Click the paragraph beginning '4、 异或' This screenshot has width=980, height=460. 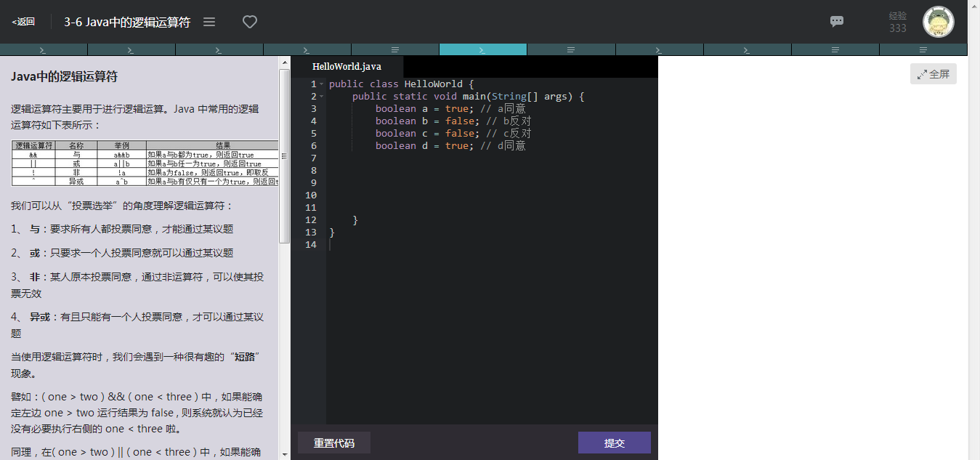click(x=137, y=326)
